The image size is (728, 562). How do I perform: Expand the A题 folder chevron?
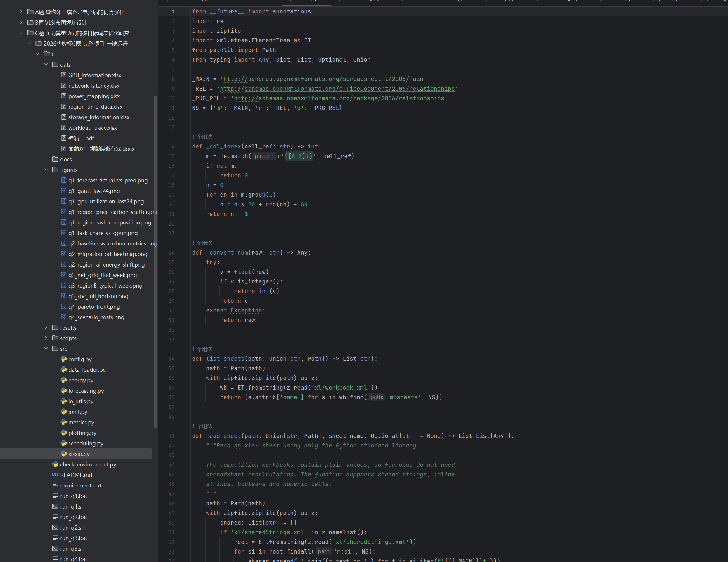click(21, 12)
